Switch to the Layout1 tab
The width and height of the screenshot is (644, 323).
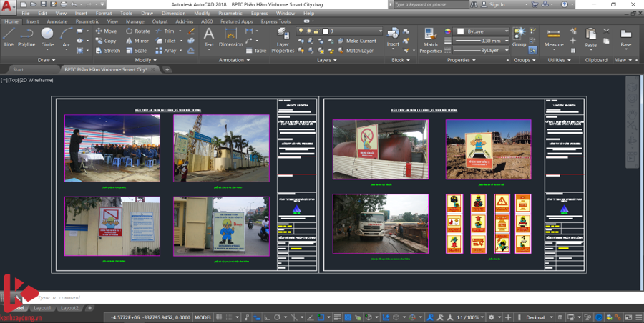click(x=41, y=308)
